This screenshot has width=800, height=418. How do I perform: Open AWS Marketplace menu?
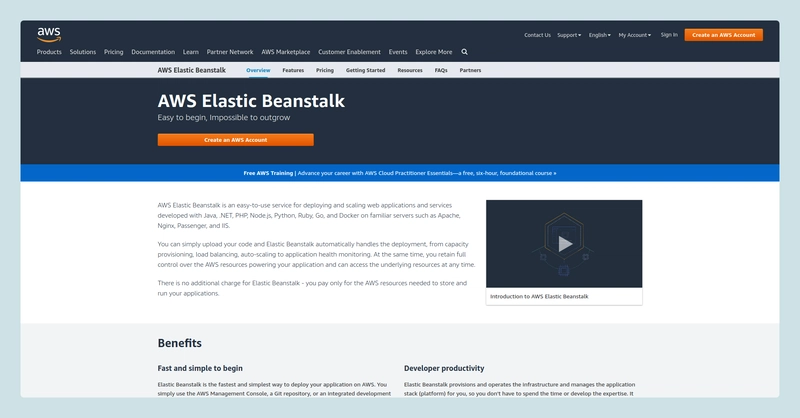pyautogui.click(x=286, y=52)
